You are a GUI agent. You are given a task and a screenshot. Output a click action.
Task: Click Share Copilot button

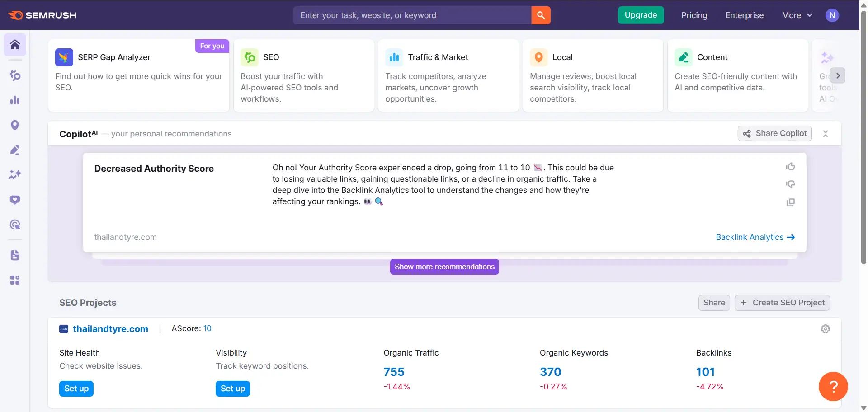(x=775, y=133)
